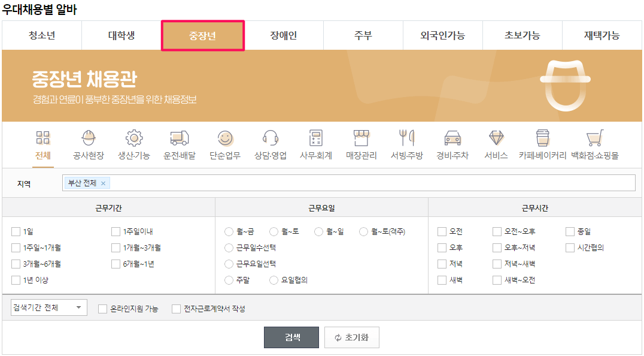Image resolution: width=644 pixels, height=356 pixels.
Task: Select the 상담·영업 category icon
Action: click(269, 144)
